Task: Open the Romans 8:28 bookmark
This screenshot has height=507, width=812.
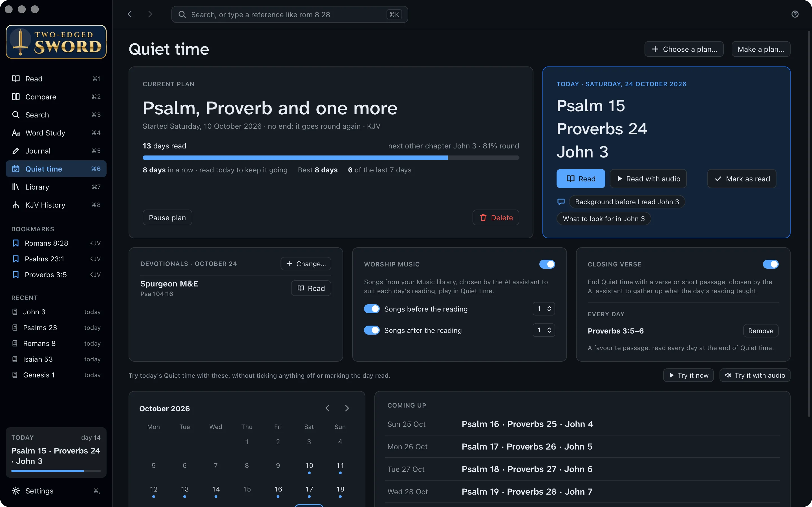Action: click(56, 243)
